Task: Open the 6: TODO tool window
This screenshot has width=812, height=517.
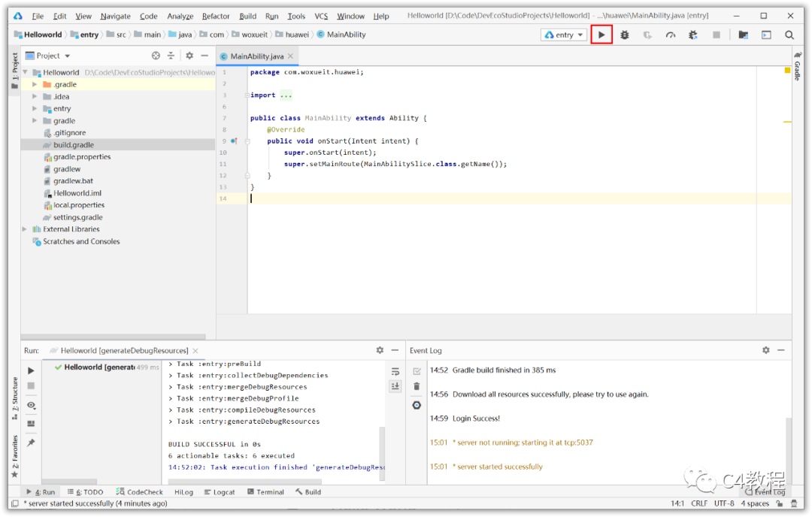Action: pos(86,492)
